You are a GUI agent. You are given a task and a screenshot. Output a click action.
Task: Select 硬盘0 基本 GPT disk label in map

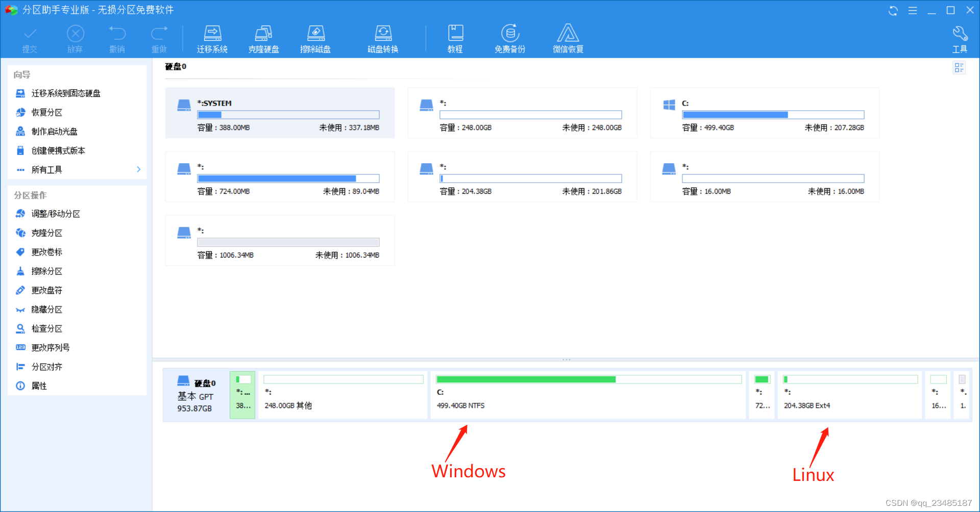196,394
